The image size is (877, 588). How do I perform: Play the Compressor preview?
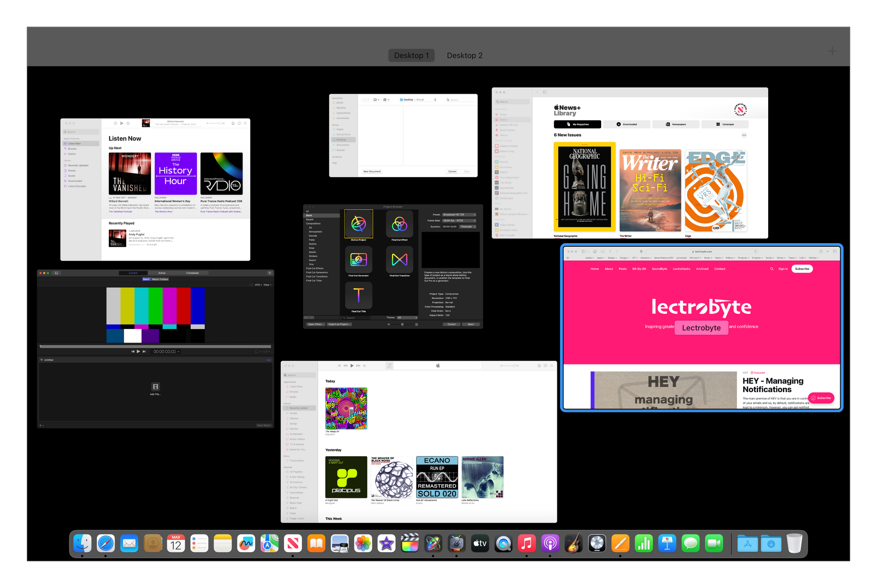[139, 351]
